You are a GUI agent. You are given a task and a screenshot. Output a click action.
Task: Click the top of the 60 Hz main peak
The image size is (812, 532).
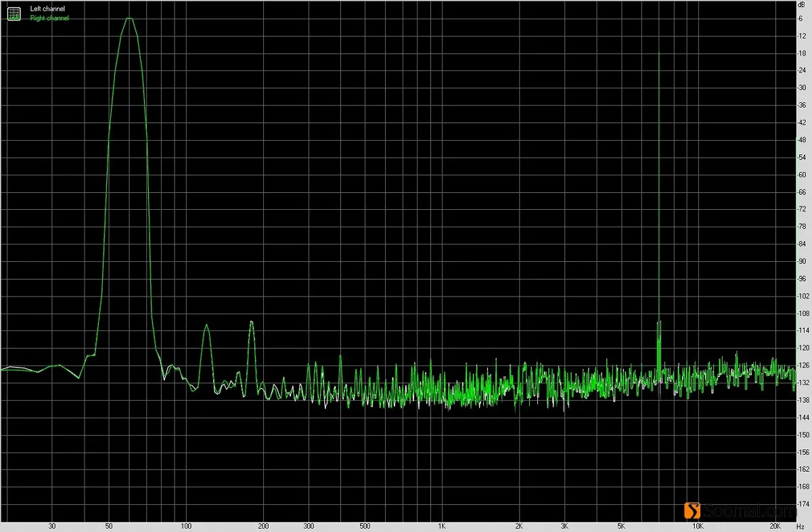[129, 18]
